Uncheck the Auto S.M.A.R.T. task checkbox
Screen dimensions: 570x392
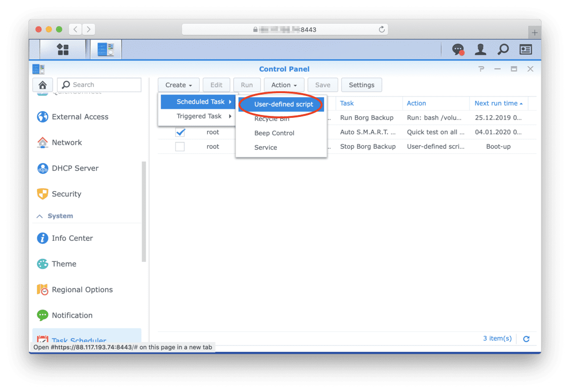pos(180,132)
